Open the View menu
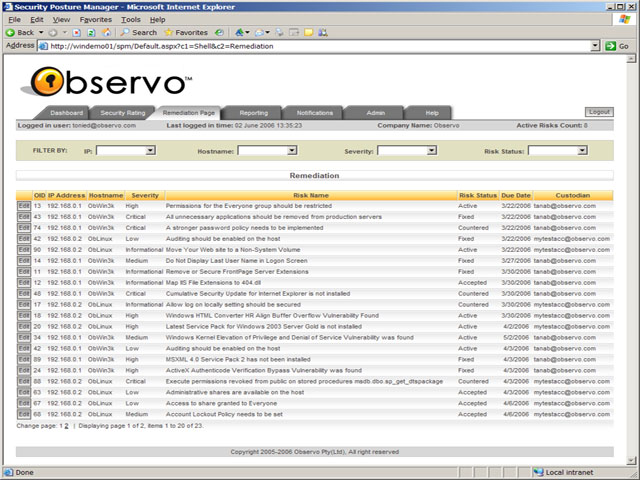 [x=61, y=20]
